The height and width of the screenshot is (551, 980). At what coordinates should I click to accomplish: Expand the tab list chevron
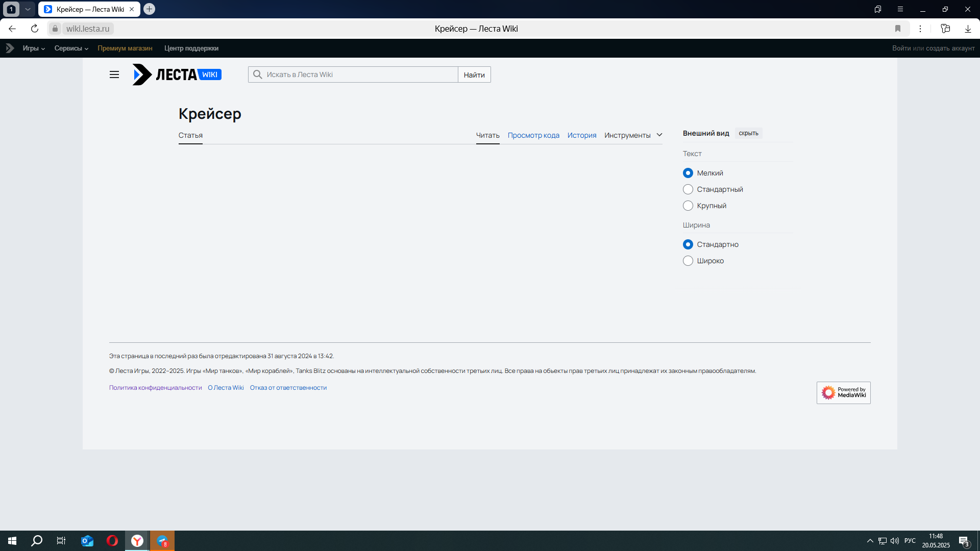(28, 9)
